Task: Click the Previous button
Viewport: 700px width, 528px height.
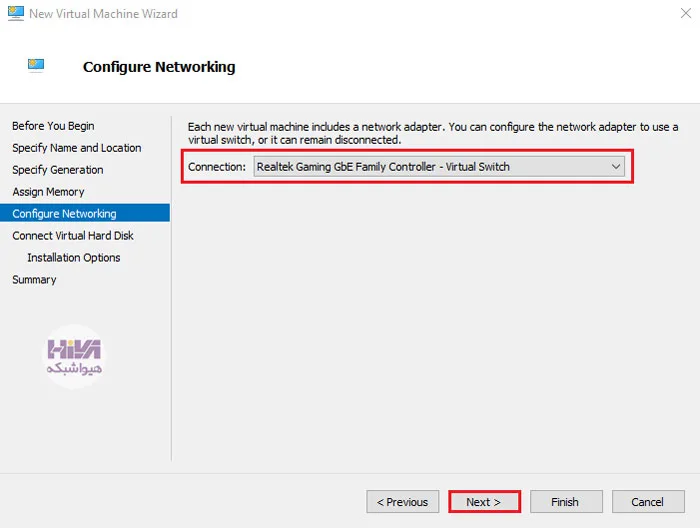Action: (403, 502)
